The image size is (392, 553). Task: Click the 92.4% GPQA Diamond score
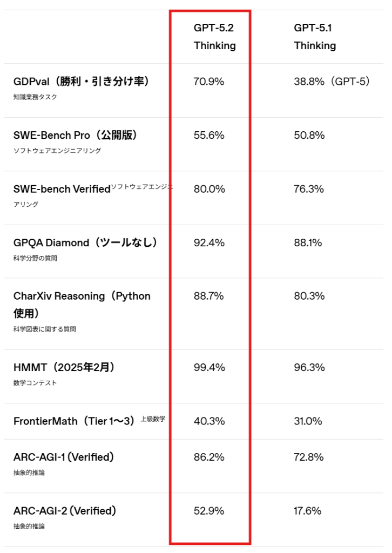tap(209, 242)
